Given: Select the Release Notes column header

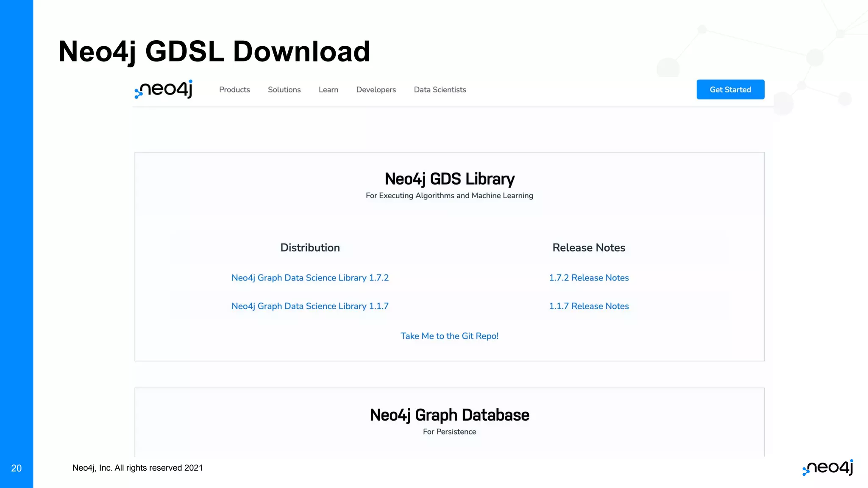Looking at the screenshot, I should pyautogui.click(x=589, y=248).
